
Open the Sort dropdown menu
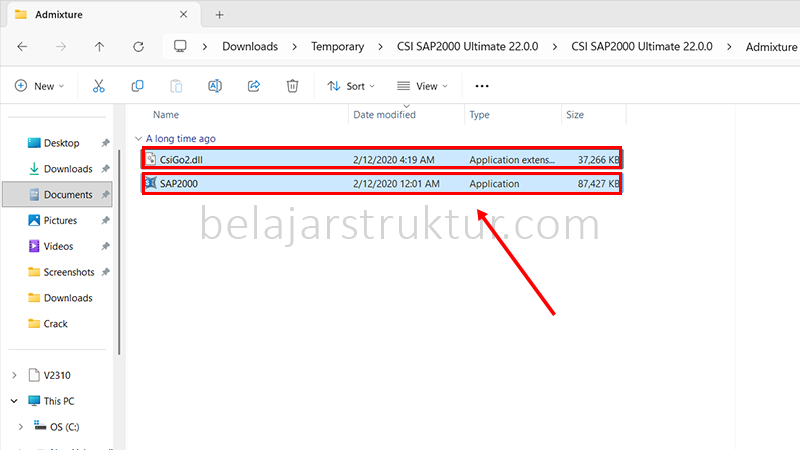[x=351, y=86]
